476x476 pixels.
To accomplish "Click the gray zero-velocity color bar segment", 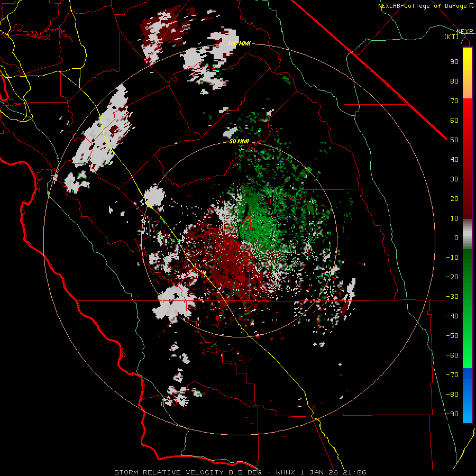I will point(467,234).
